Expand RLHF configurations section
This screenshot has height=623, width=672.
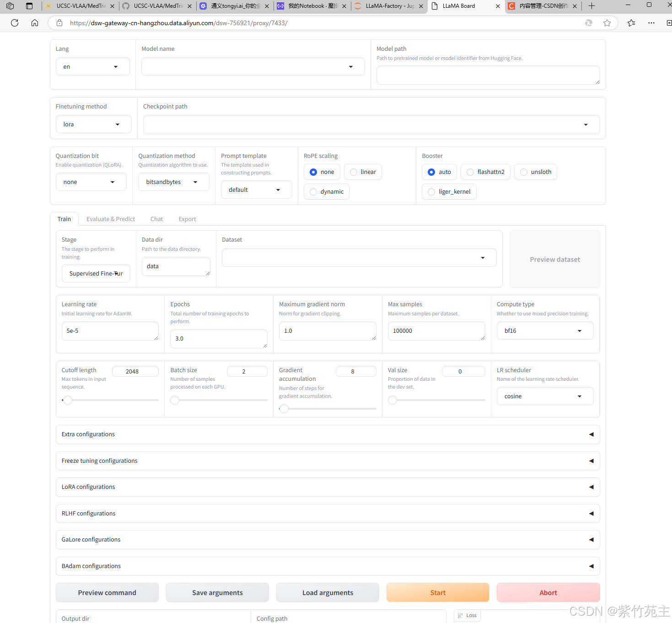[x=328, y=514]
